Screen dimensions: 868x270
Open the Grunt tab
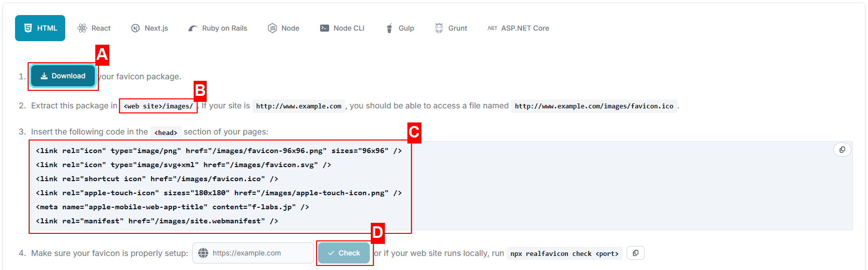click(x=451, y=28)
